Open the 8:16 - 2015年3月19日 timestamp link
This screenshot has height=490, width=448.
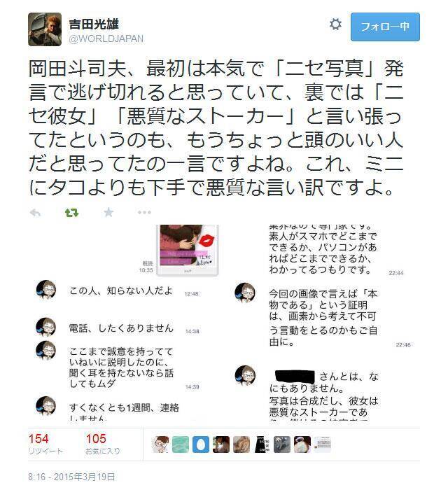pyautogui.click(x=71, y=477)
